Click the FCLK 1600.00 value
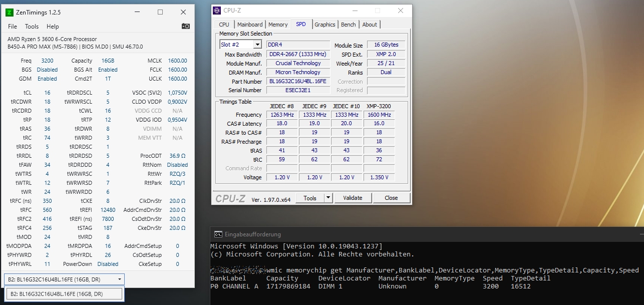The width and height of the screenshot is (644, 305). pos(177,70)
